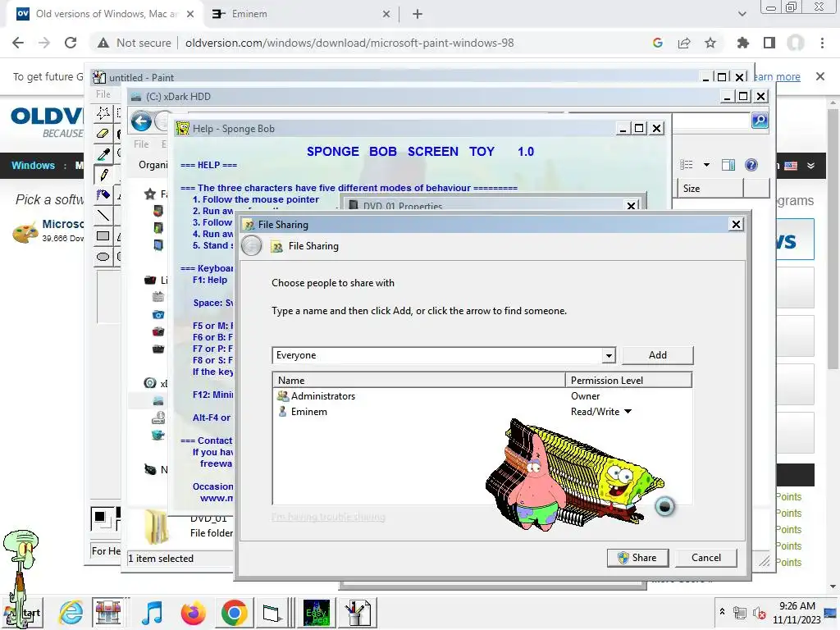The image size is (840, 630).
Task: Select the Rectangle tool in Paint
Action: tap(103, 235)
